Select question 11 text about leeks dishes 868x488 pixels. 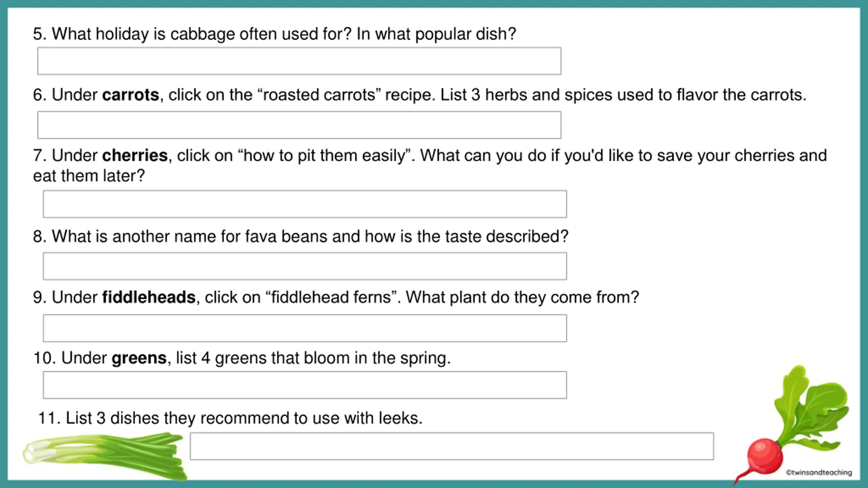231,418
